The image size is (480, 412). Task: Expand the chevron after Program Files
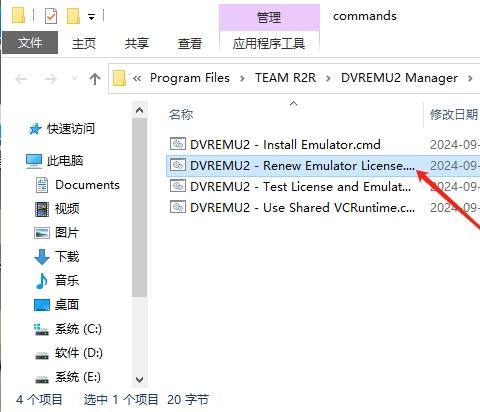[242, 79]
